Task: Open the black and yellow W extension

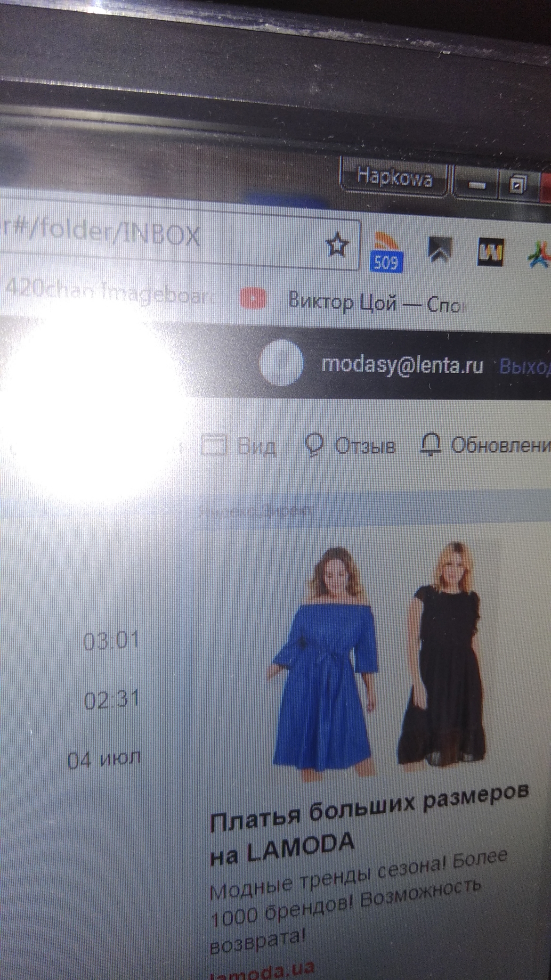Action: click(491, 251)
